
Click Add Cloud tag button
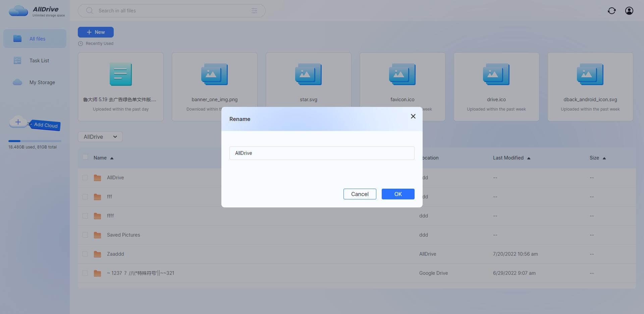pyautogui.click(x=45, y=125)
